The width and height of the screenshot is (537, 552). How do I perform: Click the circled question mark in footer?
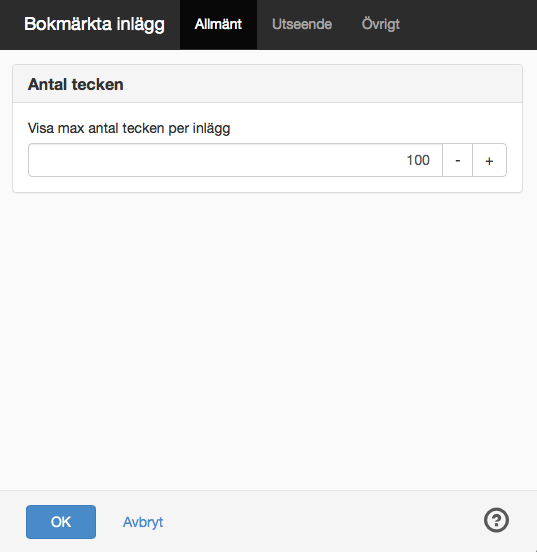[x=496, y=520]
